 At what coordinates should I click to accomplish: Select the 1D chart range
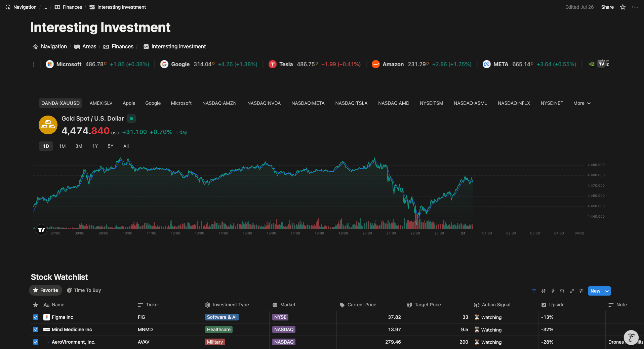coord(46,146)
